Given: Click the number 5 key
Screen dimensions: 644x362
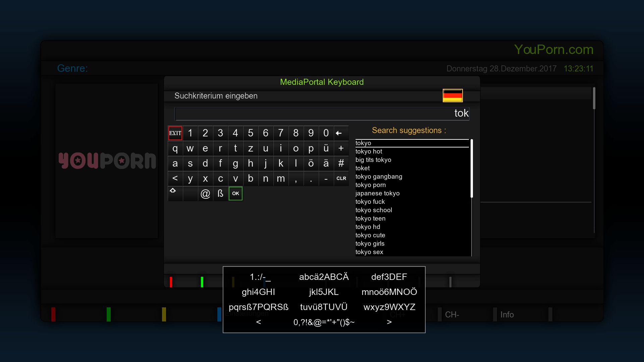Looking at the screenshot, I should [251, 133].
